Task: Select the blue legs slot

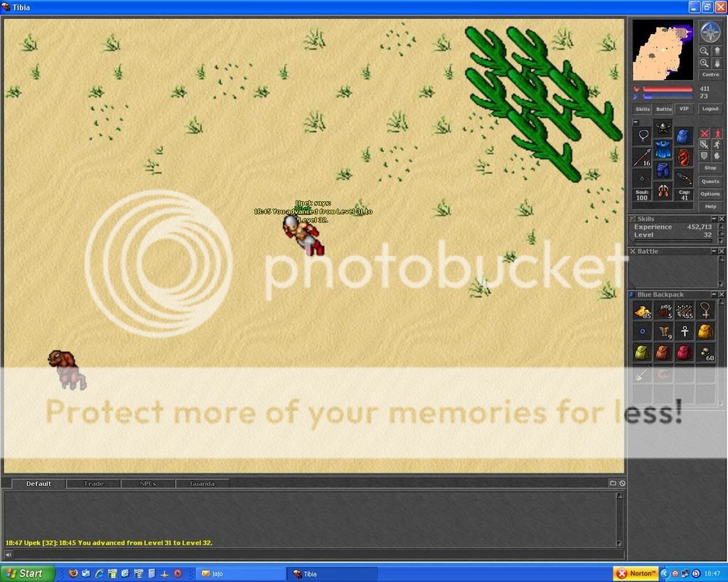Action: pyautogui.click(x=663, y=171)
